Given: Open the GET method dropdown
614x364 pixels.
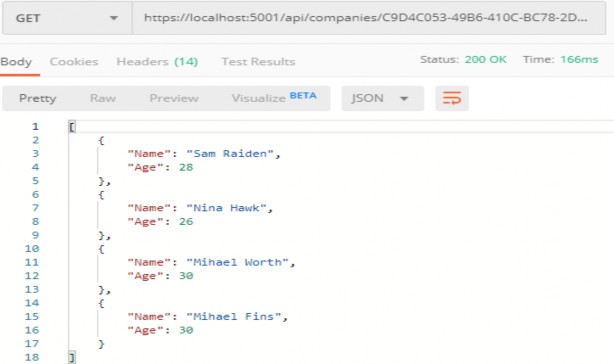Looking at the screenshot, I should coord(67,18).
